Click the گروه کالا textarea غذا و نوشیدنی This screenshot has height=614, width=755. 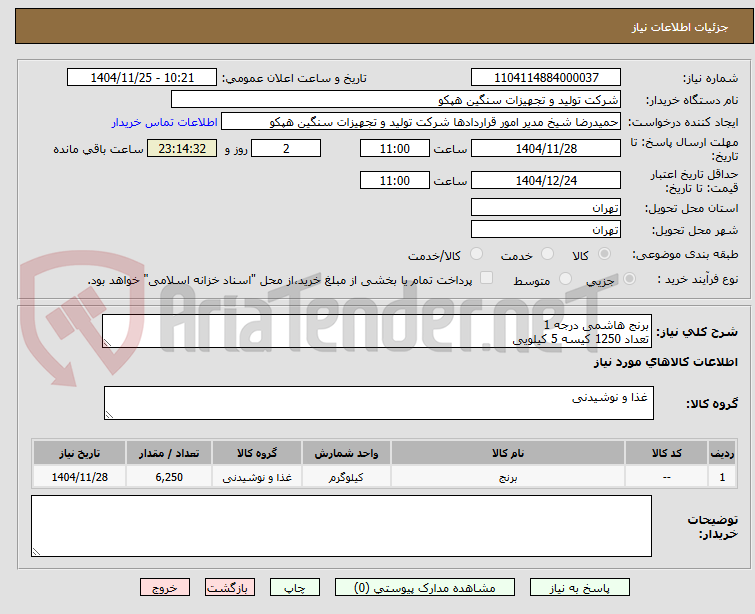pyautogui.click(x=379, y=403)
